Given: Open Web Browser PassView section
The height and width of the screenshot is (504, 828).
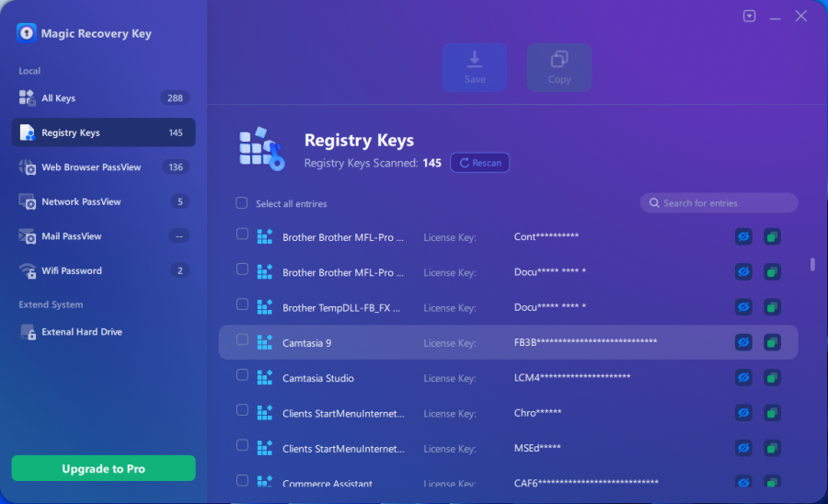Looking at the screenshot, I should pos(103,166).
